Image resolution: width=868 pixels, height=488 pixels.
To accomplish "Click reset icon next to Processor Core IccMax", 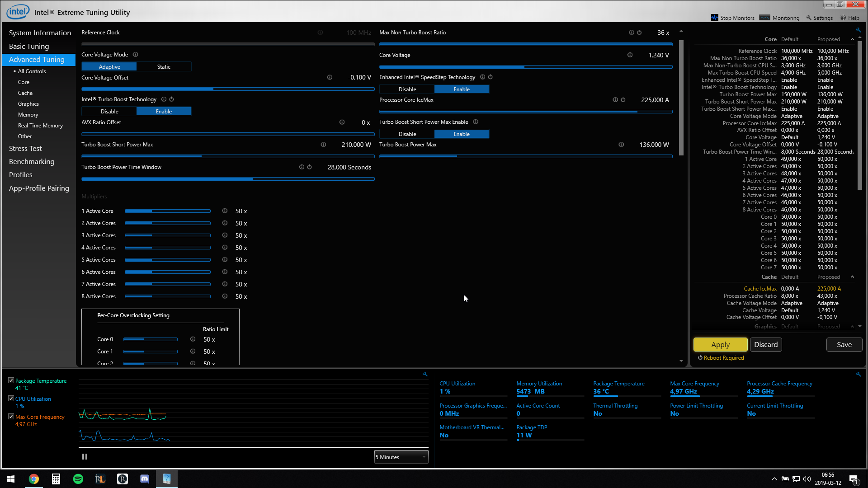I will (x=623, y=100).
